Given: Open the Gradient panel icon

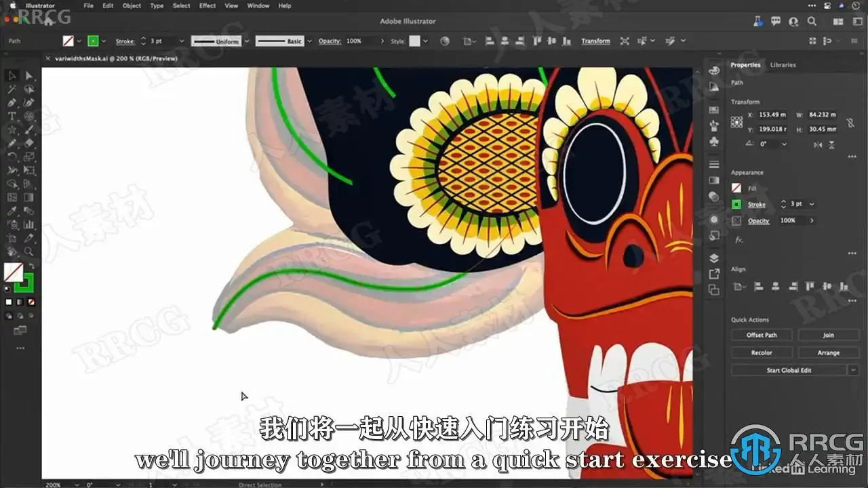Looking at the screenshot, I should [x=713, y=180].
